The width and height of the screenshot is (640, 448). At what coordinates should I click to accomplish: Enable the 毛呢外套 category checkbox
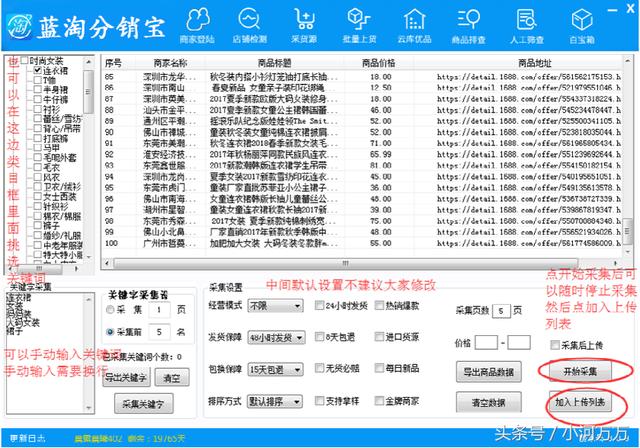[x=38, y=157]
